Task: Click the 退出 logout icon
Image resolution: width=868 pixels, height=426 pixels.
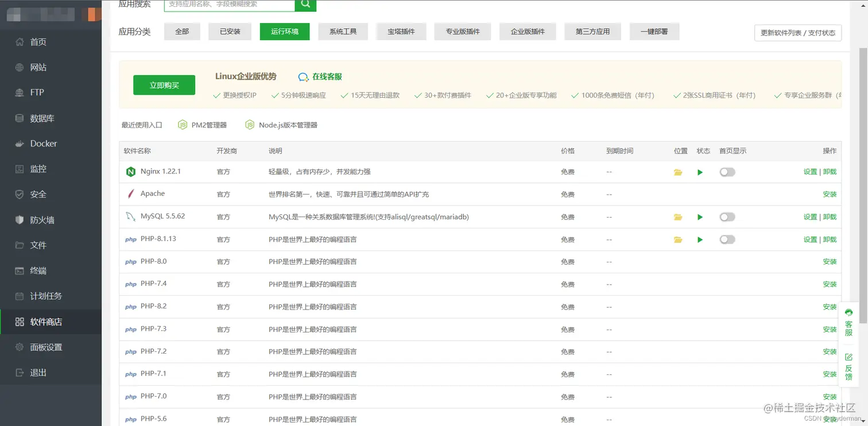Action: [20, 373]
